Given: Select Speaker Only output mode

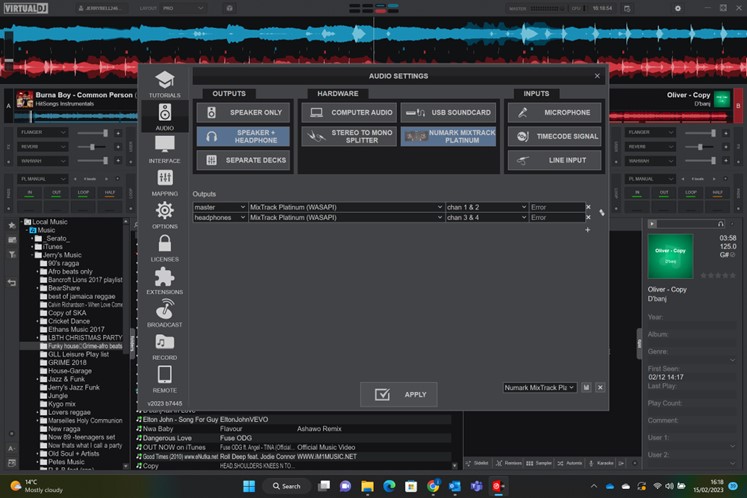Looking at the screenshot, I should point(243,112).
